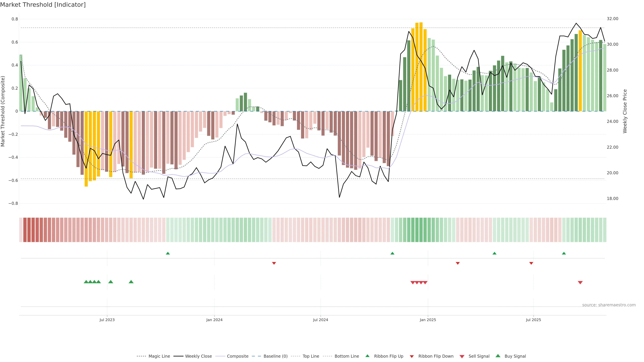The width and height of the screenshot is (644, 362).
Task: Hide the Composite line via legend
Action: coord(237,356)
